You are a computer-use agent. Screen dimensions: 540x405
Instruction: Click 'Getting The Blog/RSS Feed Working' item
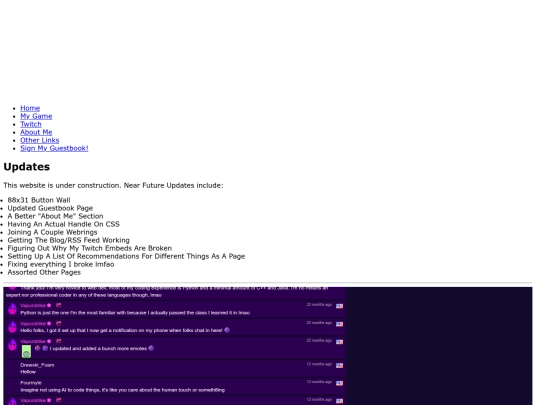click(x=69, y=240)
